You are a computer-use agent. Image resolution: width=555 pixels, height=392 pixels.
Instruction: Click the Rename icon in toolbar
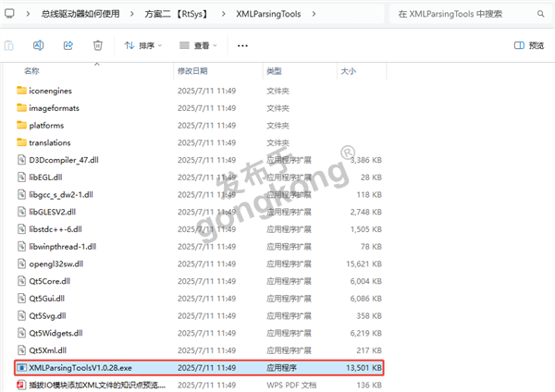[x=39, y=45]
